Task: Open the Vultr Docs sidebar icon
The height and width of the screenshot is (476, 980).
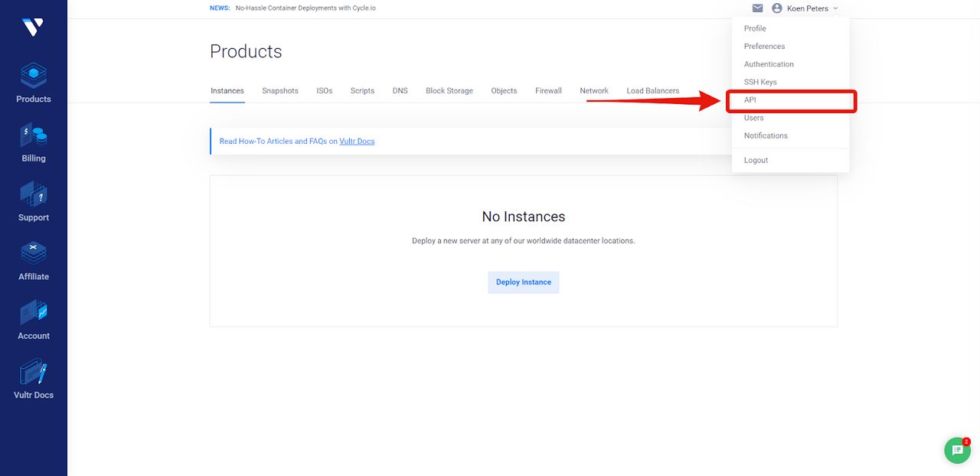Action: pyautogui.click(x=34, y=380)
